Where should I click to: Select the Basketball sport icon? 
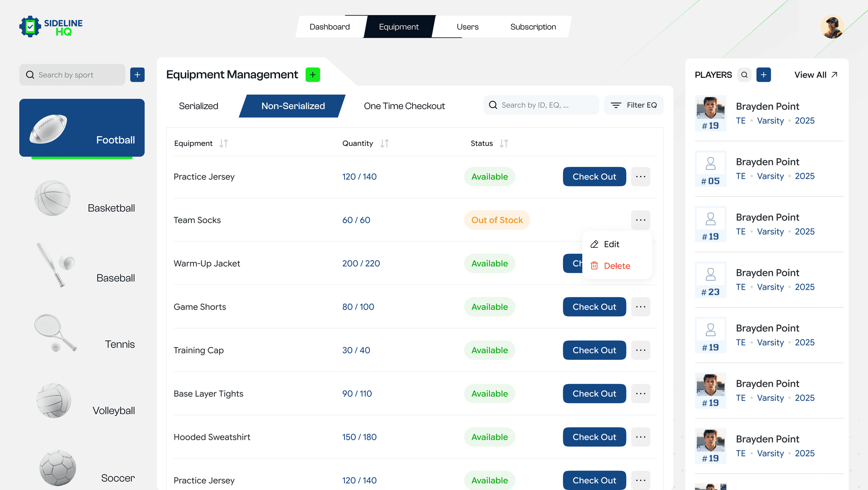click(x=52, y=198)
